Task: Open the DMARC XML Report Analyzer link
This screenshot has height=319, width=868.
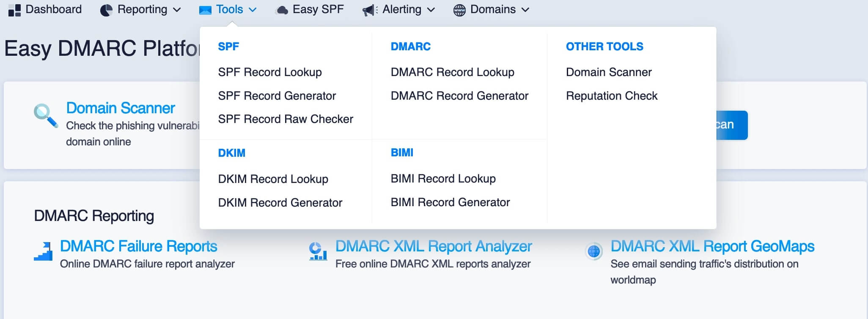Action: (x=434, y=246)
